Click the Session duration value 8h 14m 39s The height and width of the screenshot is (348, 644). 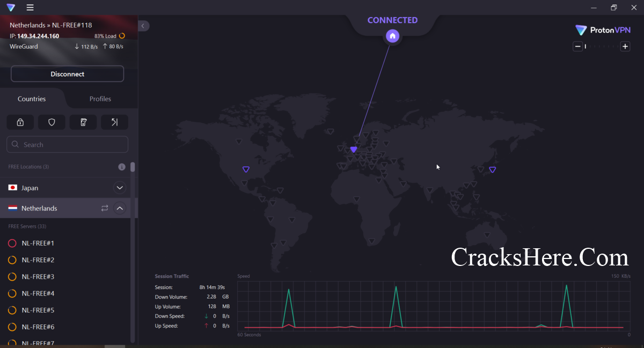coord(212,287)
